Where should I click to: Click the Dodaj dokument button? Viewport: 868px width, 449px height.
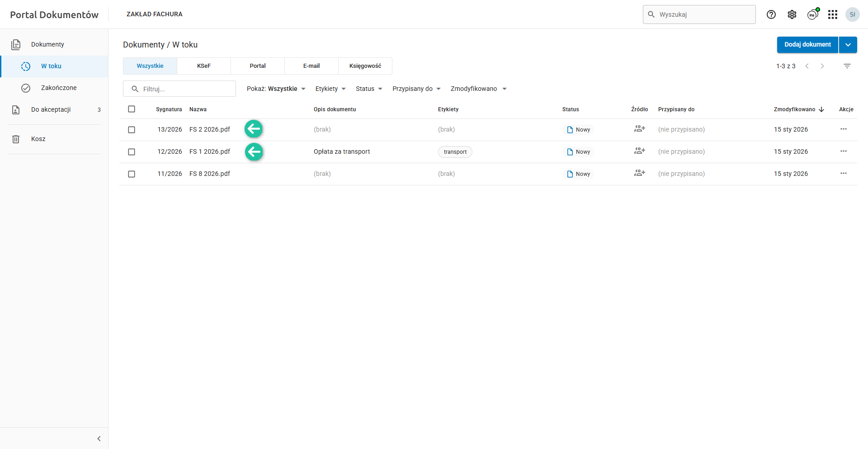coord(807,45)
